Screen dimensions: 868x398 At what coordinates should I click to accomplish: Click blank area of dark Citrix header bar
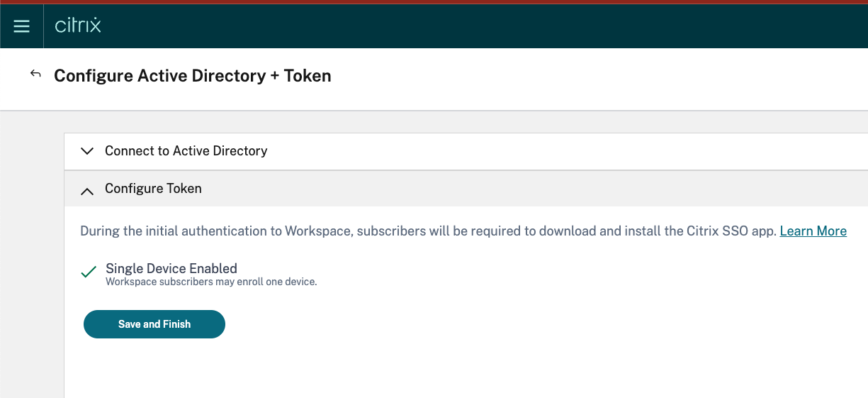[x=496, y=26]
